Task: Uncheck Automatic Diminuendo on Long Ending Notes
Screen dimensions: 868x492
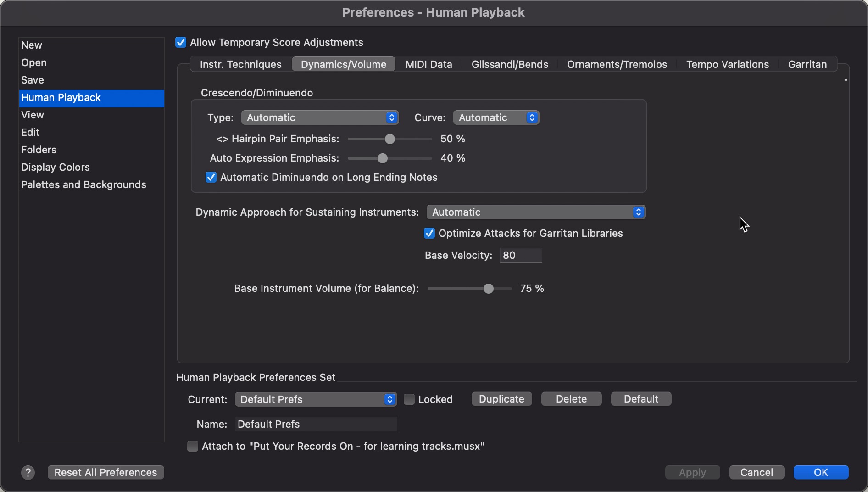Action: point(211,178)
